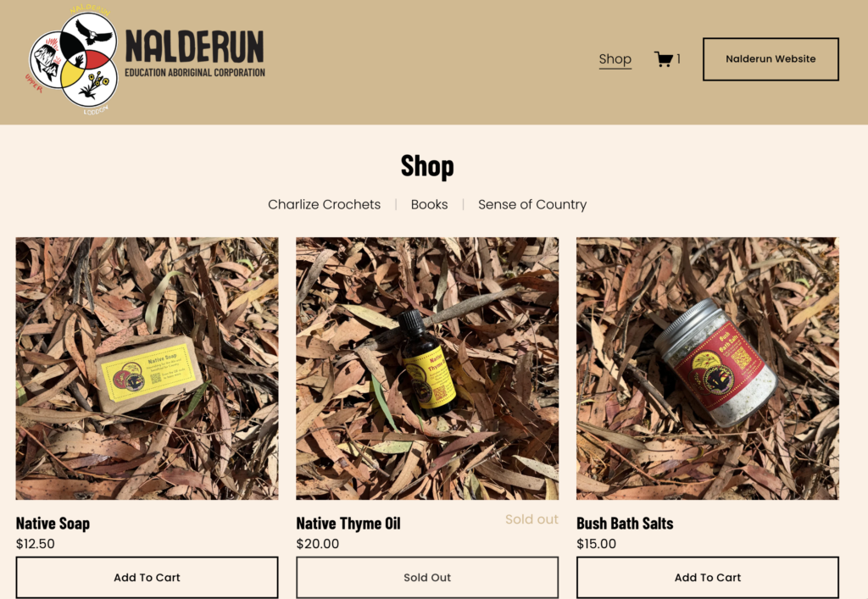The width and height of the screenshot is (868, 599).
Task: Open the Native Thyme Oil product photo
Action: [x=427, y=369]
